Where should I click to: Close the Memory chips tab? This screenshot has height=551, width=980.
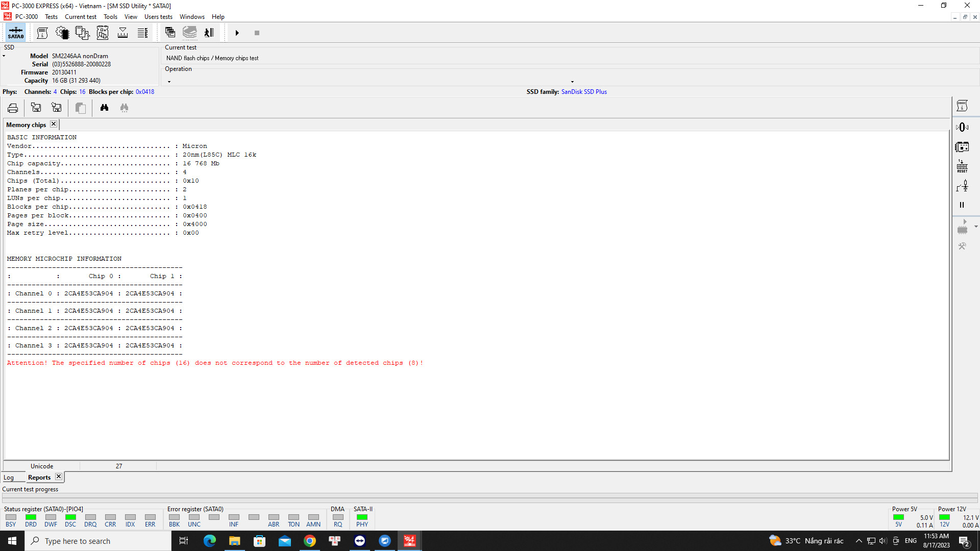coord(54,124)
